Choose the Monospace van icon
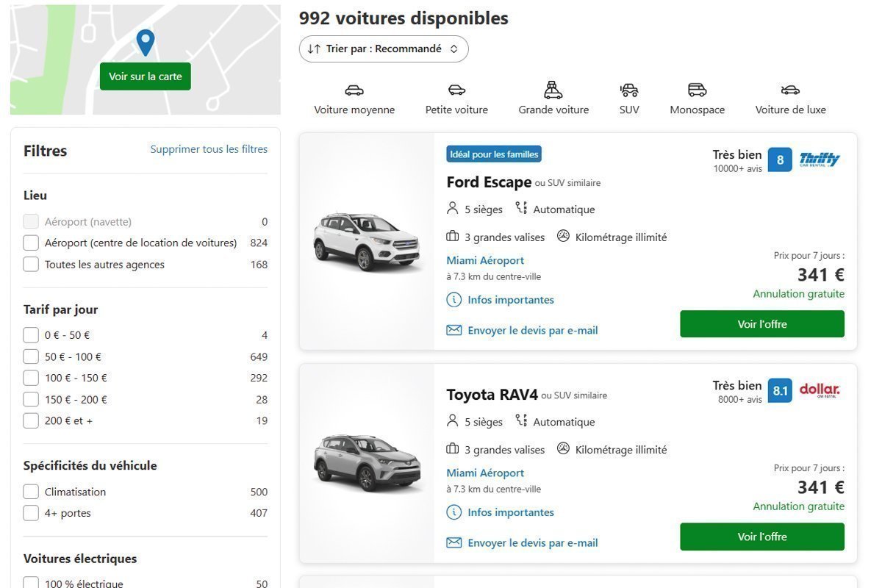The width and height of the screenshot is (882, 588). pos(697,90)
